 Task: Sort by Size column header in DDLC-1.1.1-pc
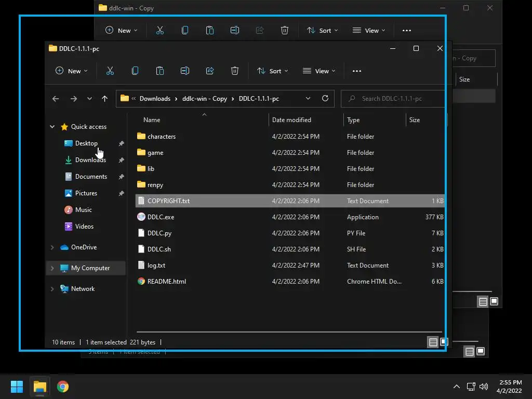point(414,120)
